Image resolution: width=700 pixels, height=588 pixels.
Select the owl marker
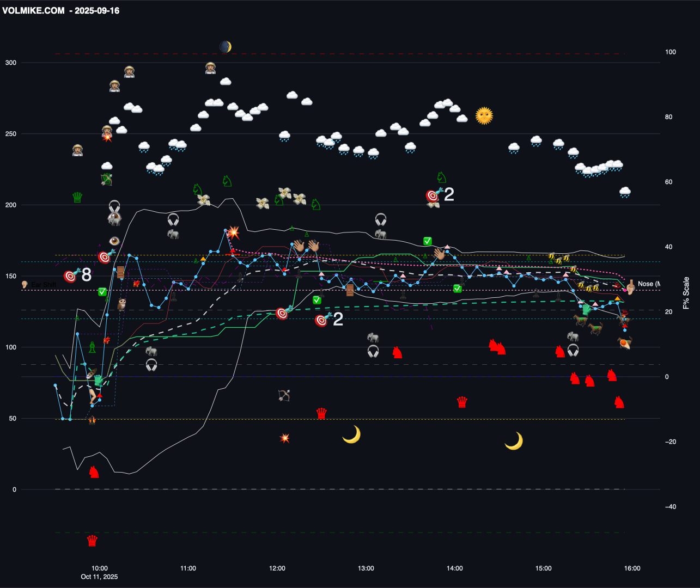pyautogui.click(x=121, y=304)
